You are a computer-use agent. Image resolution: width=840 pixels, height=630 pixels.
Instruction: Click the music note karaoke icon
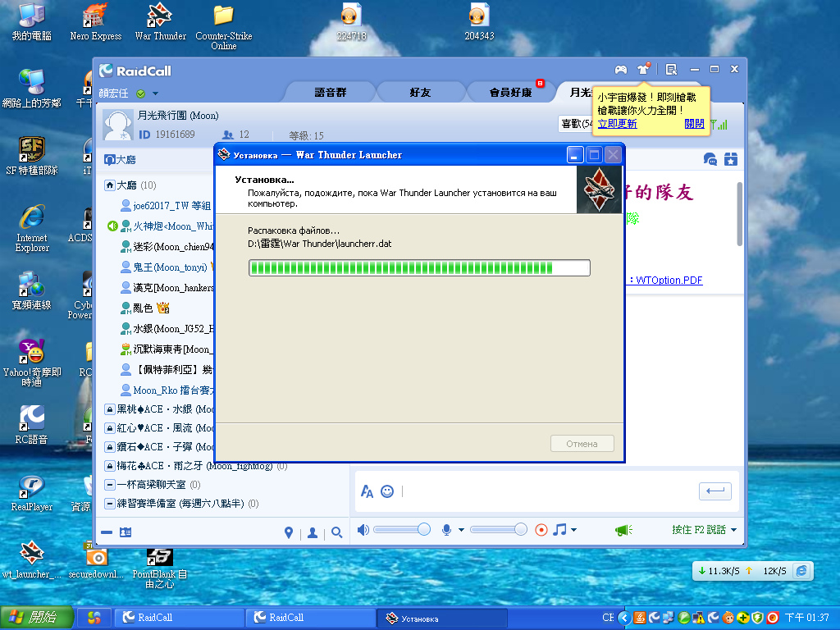tap(559, 530)
